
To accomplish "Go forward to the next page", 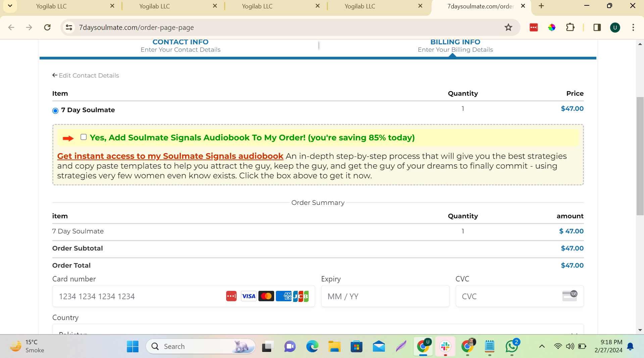I will point(29,28).
